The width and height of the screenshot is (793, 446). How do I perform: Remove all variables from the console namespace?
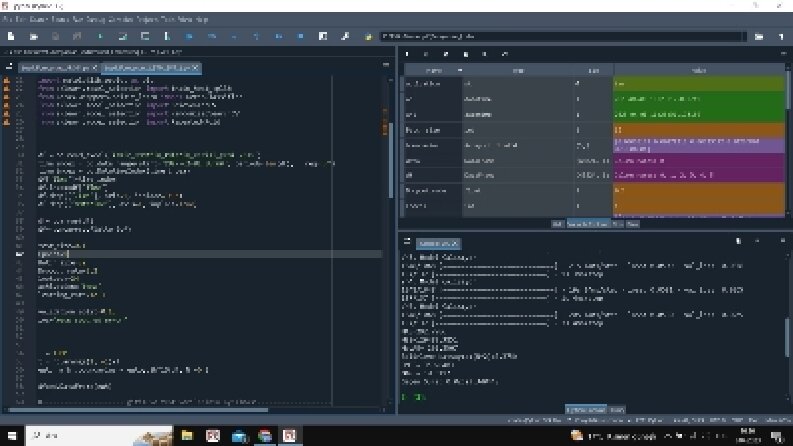[738, 241]
